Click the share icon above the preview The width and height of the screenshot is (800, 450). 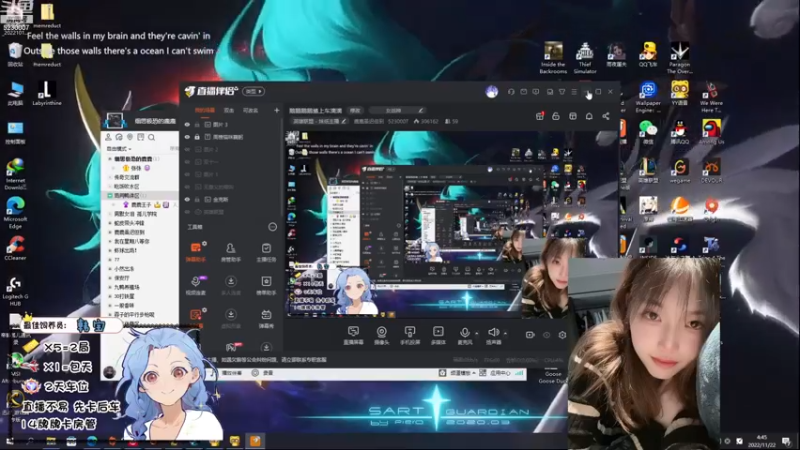606,116
